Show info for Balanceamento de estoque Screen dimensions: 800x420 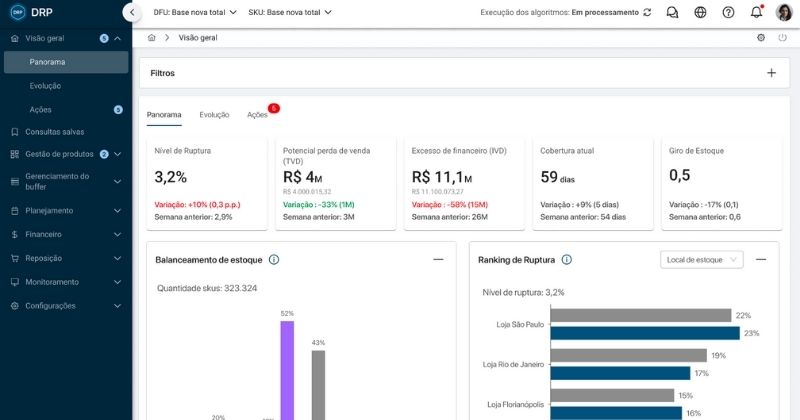pos(274,260)
